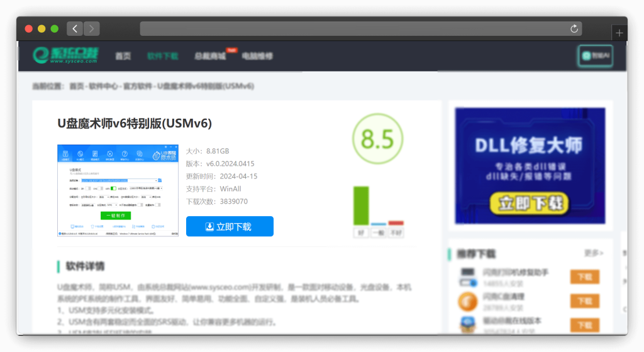Vote 好 under the rating bars
Screen dimensions: 644x352
pyautogui.click(x=361, y=233)
